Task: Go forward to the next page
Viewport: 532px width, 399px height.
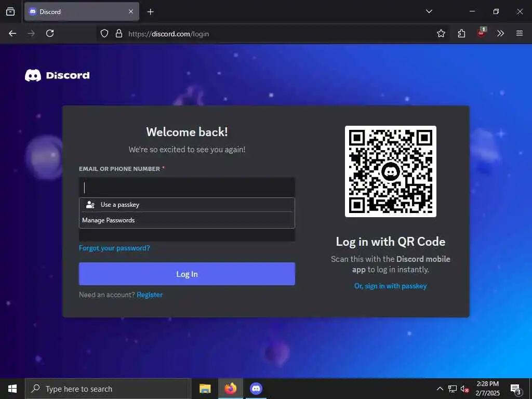Action: (x=31, y=33)
